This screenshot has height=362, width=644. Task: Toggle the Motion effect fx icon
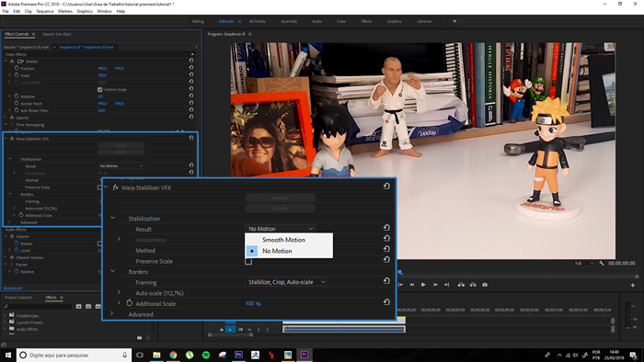pos(12,61)
